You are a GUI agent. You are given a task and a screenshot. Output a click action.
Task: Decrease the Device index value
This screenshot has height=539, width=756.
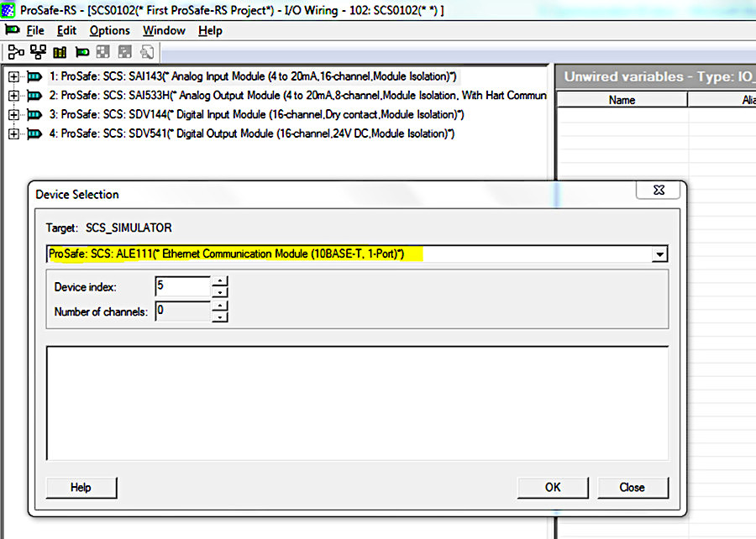pos(220,292)
